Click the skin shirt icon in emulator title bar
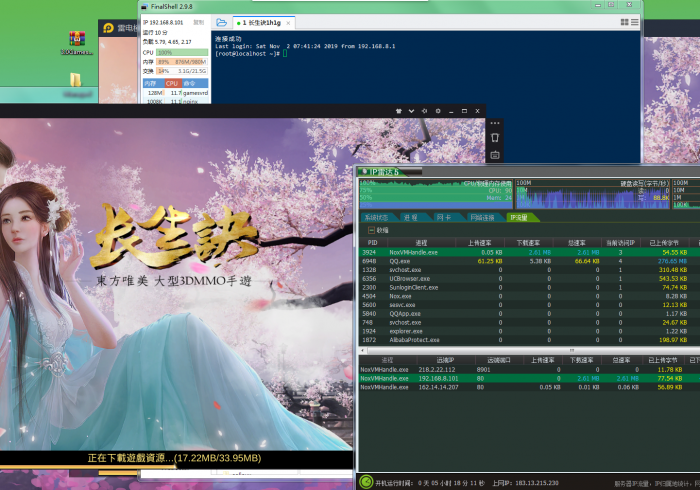The height and width of the screenshot is (490, 700). (399, 111)
